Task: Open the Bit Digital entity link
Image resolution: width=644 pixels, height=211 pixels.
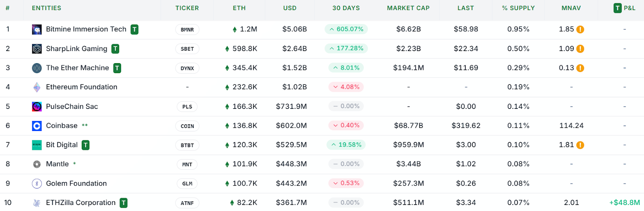Action: [62, 145]
